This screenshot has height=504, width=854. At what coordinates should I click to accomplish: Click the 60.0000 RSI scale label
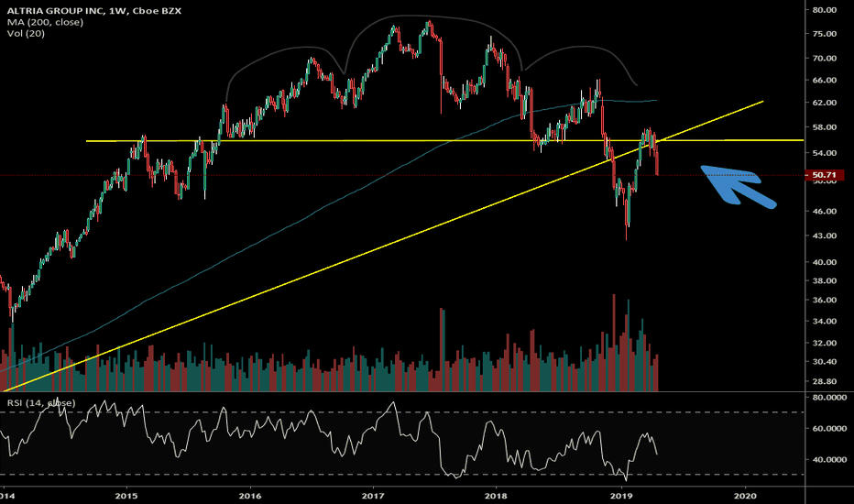pyautogui.click(x=829, y=429)
